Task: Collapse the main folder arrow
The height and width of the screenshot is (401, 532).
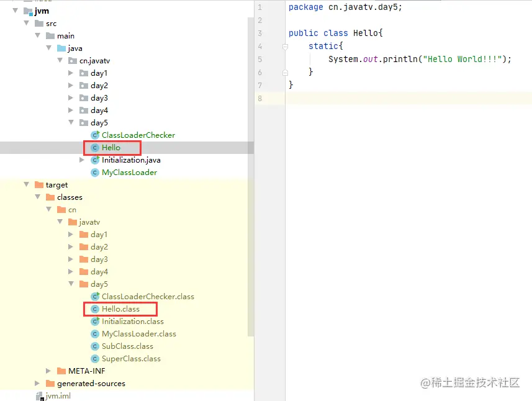Action: pos(38,35)
